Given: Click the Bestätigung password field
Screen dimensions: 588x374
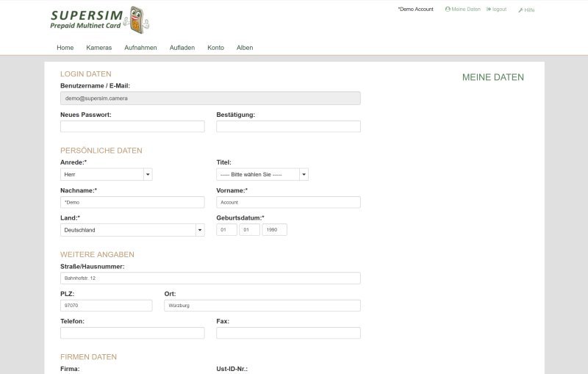Looking at the screenshot, I should click(288, 126).
